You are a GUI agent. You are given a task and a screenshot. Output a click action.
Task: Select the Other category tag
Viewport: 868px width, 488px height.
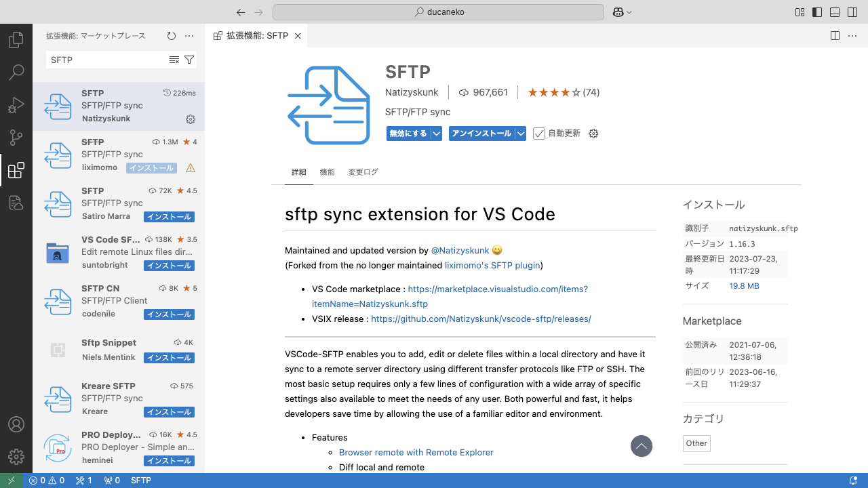click(x=696, y=443)
